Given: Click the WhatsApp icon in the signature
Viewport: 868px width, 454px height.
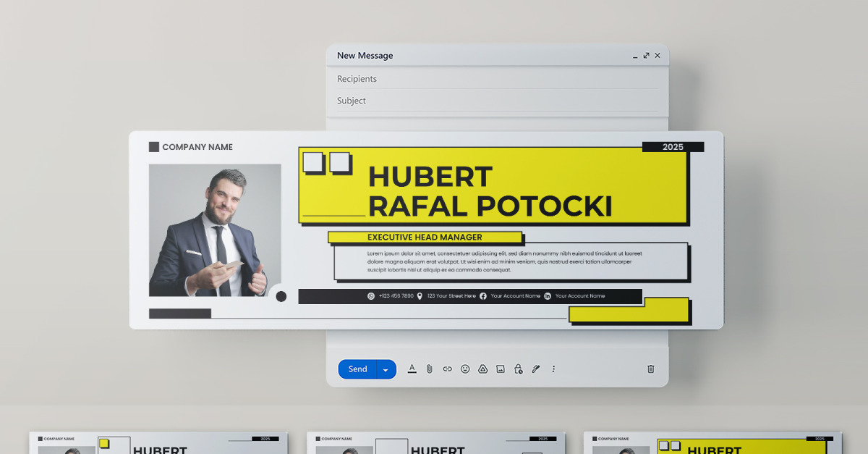Looking at the screenshot, I should pyautogui.click(x=371, y=296).
